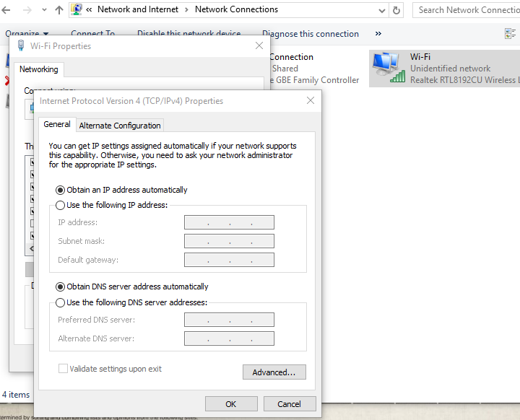Screen dimensions: 520x420
Task: Click the IP address field
Action: point(229,222)
